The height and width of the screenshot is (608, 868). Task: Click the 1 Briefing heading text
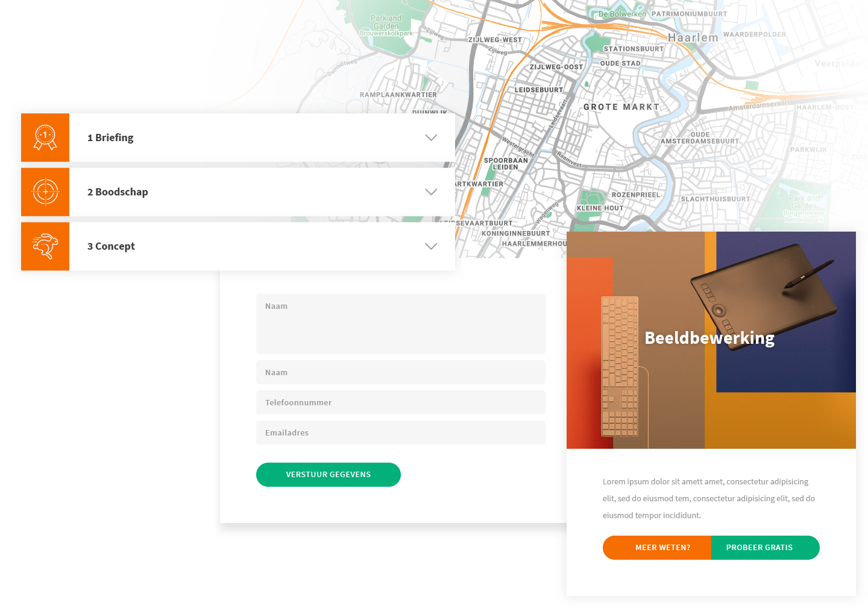pos(110,138)
